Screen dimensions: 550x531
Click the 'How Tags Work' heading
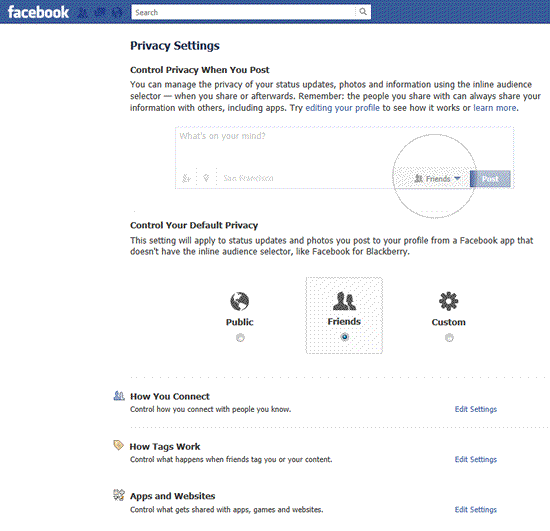(165, 447)
